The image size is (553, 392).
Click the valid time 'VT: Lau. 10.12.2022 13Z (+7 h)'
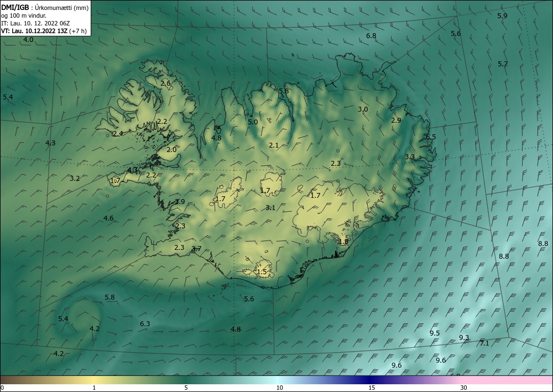(44, 30)
